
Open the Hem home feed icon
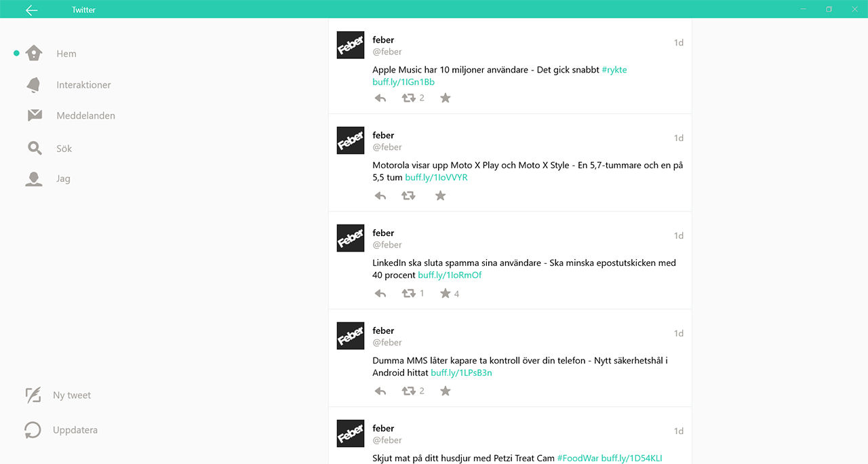tap(33, 53)
